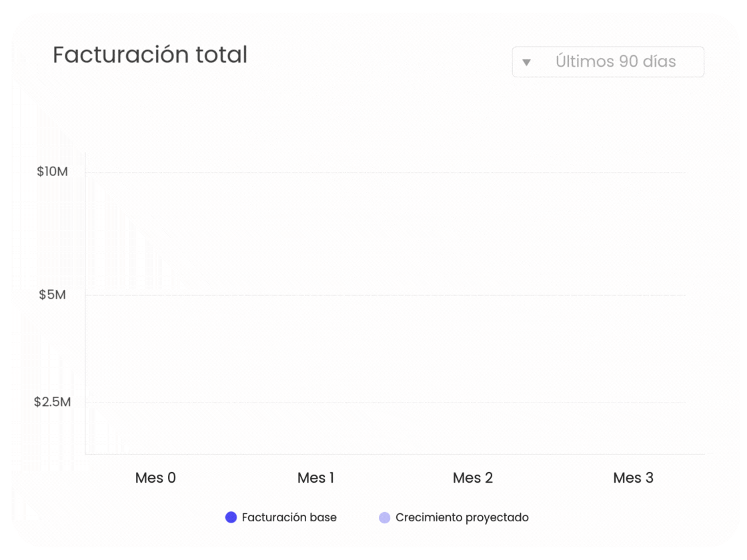Select the Mes 2 axis label

click(473, 478)
